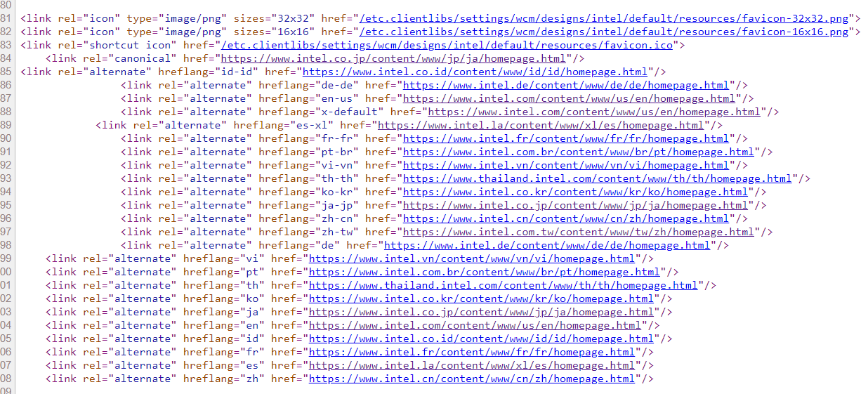Open the hreflang "ko" intel.co.kr link
Image resolution: width=868 pixels, height=394 pixels.
(x=481, y=298)
